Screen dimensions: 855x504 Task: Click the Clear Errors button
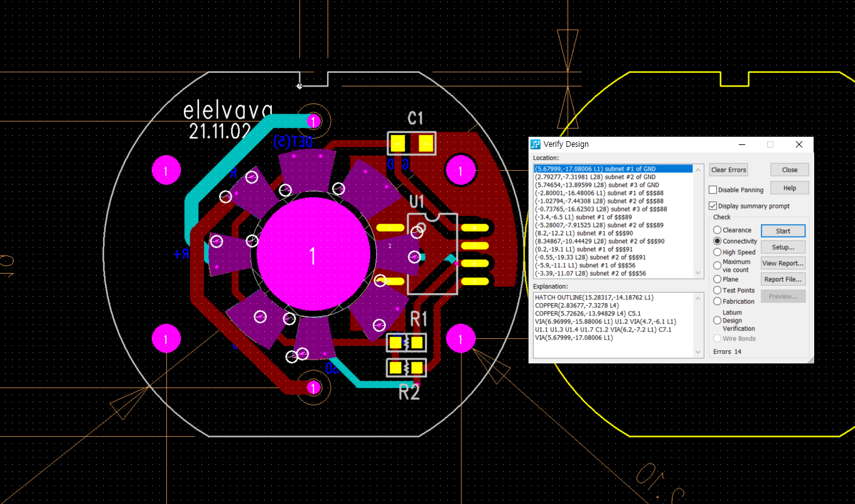(728, 170)
